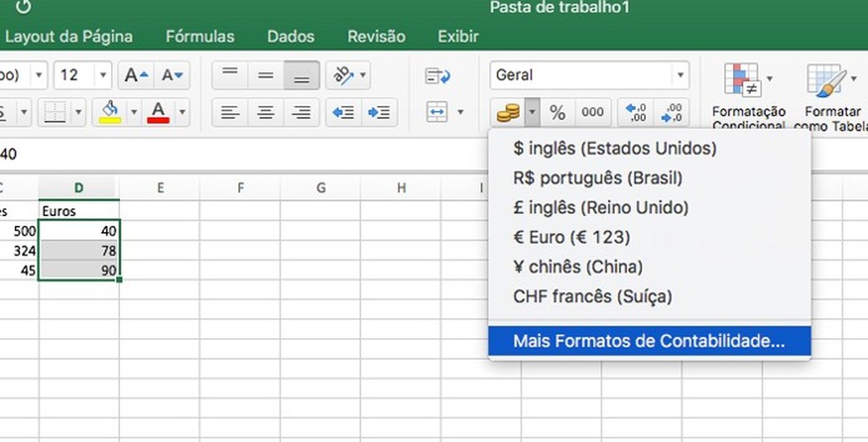Click the decrease font size icon
The image size is (868, 442).
175,76
